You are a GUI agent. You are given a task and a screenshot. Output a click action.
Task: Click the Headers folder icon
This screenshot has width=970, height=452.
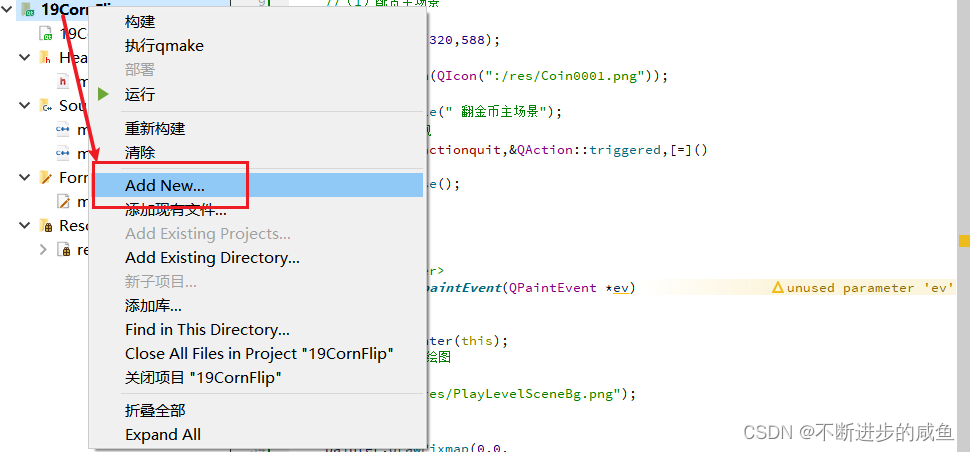[45, 58]
